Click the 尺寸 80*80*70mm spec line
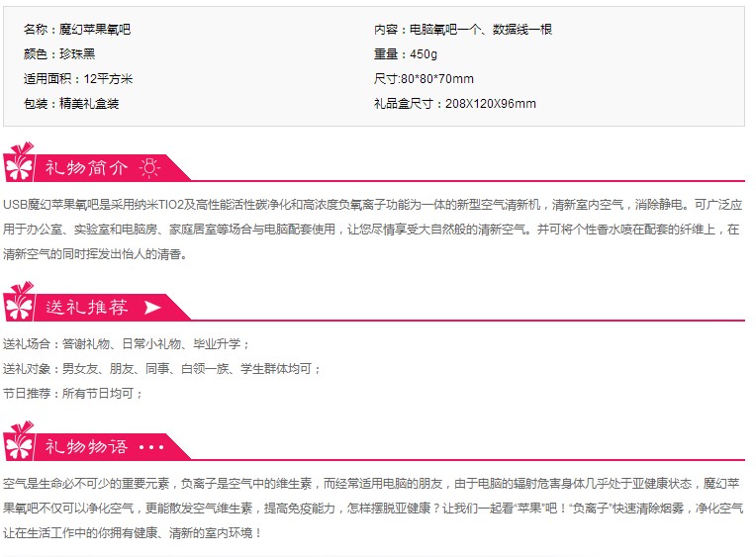756x557 pixels. click(x=424, y=78)
